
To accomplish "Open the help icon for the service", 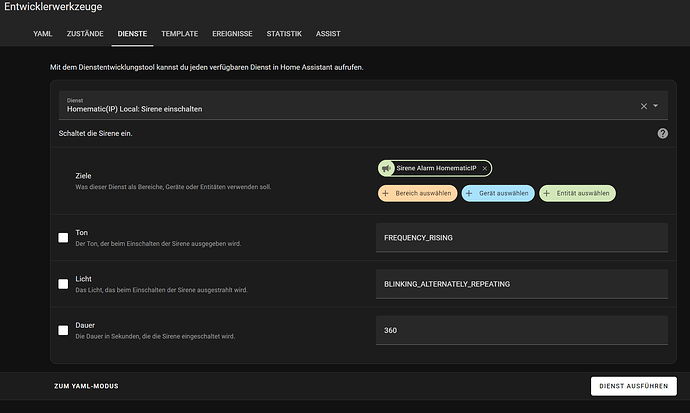I will pyautogui.click(x=662, y=133).
